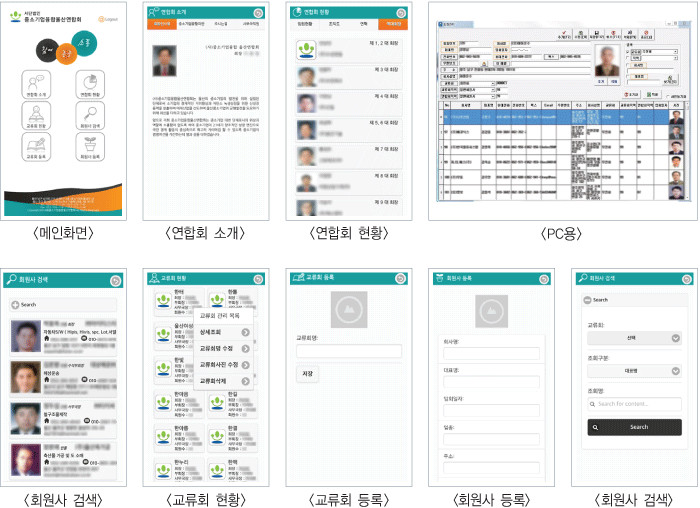
Task: Open 제 1, 2 대 회장 entry
Action: (349, 50)
